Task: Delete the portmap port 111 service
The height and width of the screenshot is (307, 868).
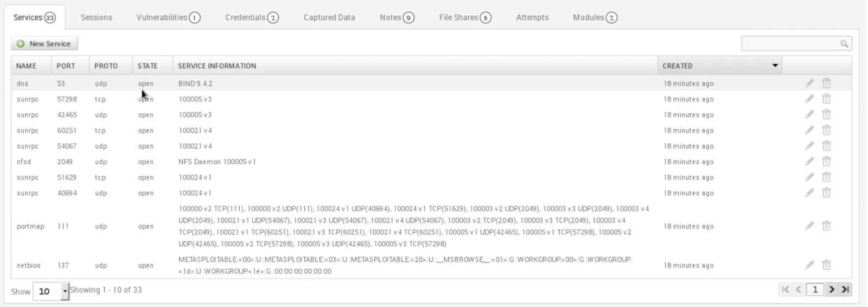Action: coord(826,226)
